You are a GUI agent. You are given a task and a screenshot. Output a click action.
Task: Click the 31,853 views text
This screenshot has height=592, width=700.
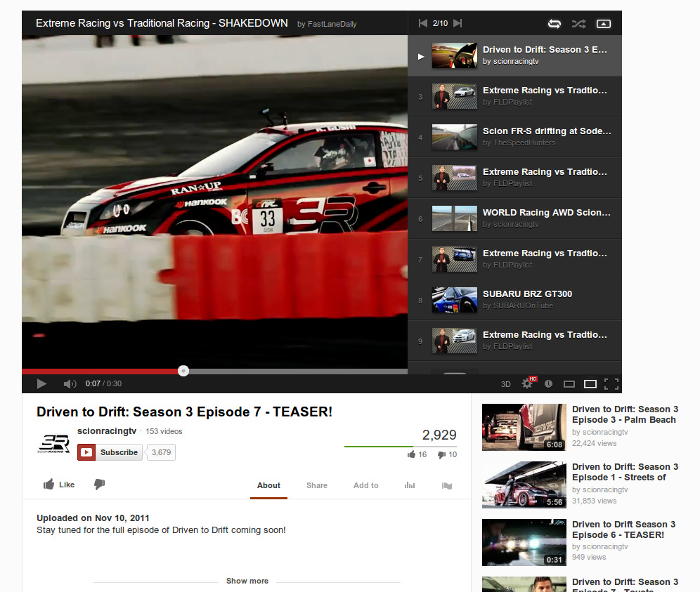click(594, 501)
